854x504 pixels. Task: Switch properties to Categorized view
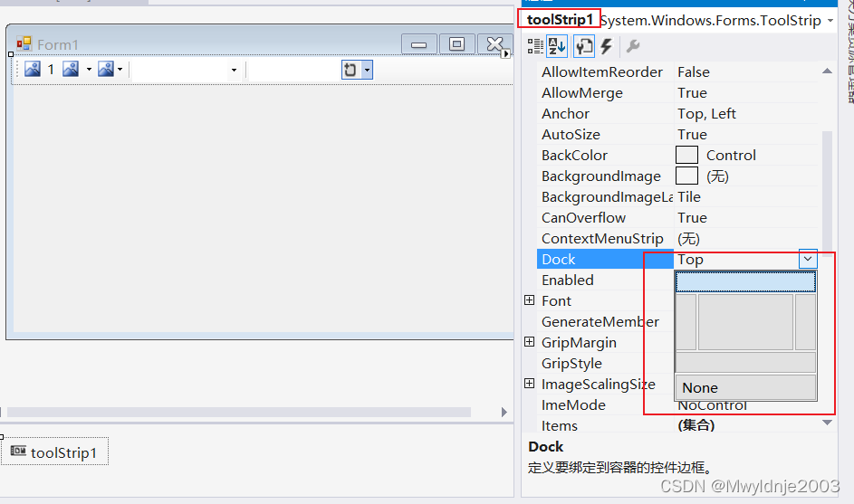[x=535, y=46]
